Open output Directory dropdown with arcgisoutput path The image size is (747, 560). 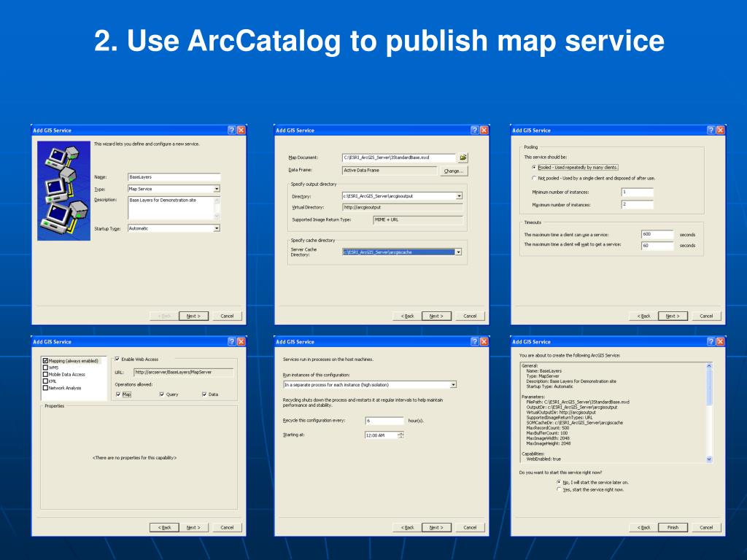pyautogui.click(x=460, y=196)
